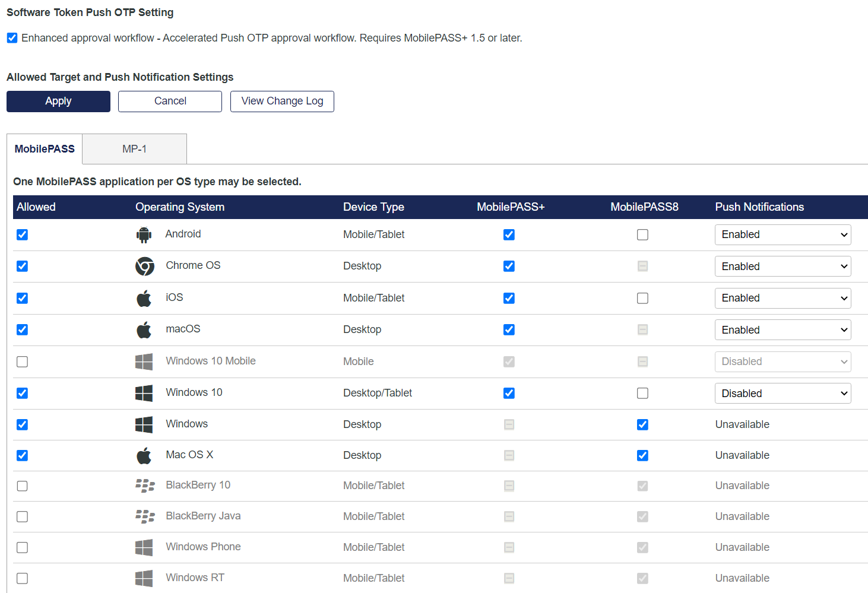The height and width of the screenshot is (593, 868).
Task: Click the Chrome OS icon
Action: coord(144,266)
